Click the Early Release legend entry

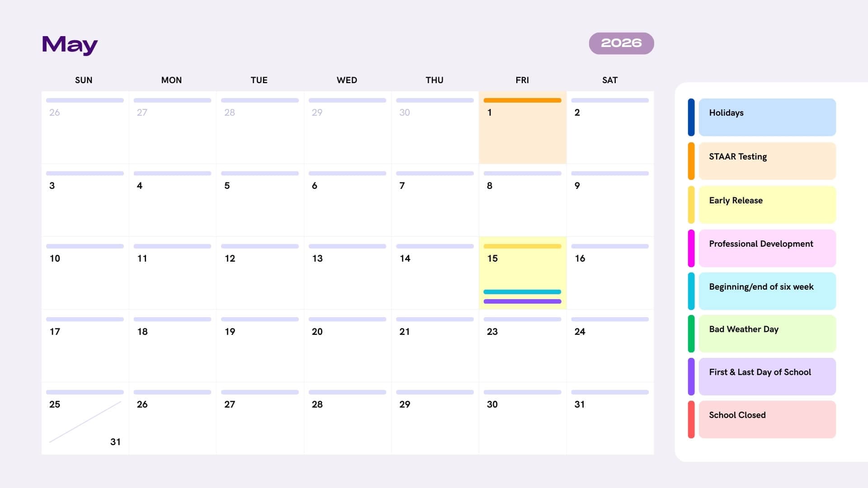(767, 205)
